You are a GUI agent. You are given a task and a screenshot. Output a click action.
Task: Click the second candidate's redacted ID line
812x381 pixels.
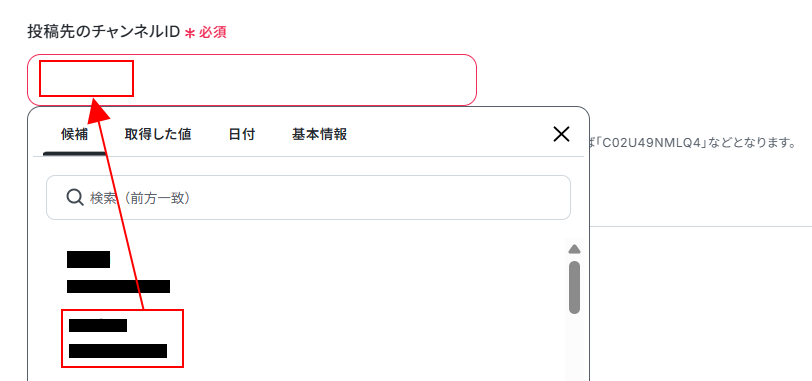pos(118,351)
